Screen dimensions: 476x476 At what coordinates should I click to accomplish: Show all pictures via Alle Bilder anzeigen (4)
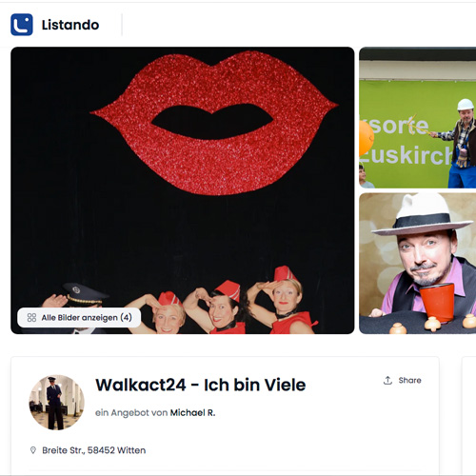[x=79, y=317]
